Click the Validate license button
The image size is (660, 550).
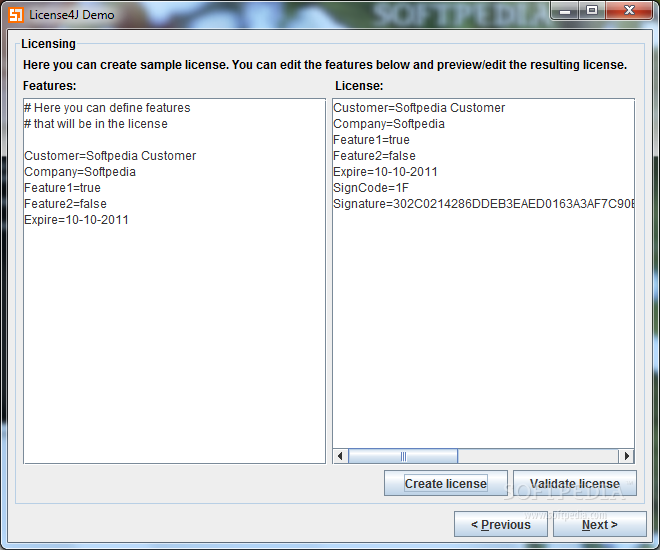point(575,483)
